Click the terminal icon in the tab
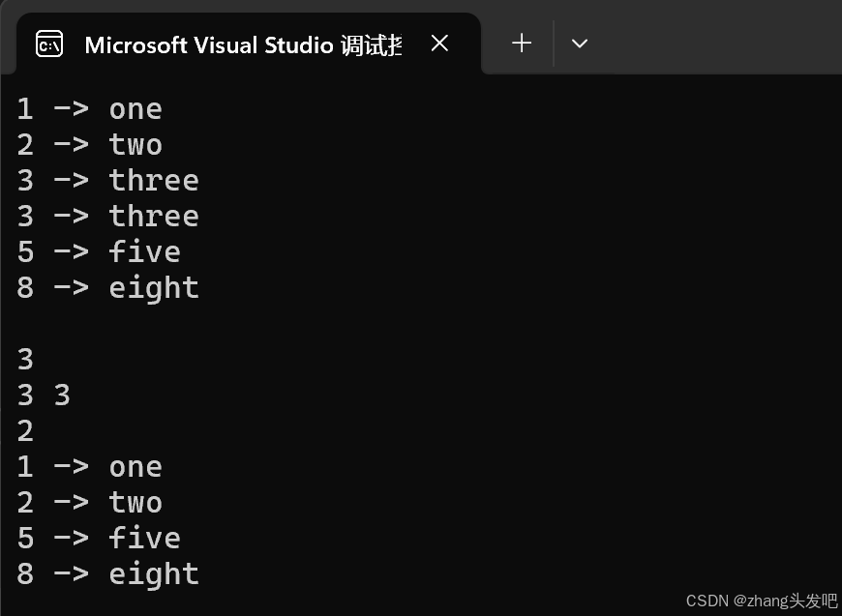 tap(49, 44)
